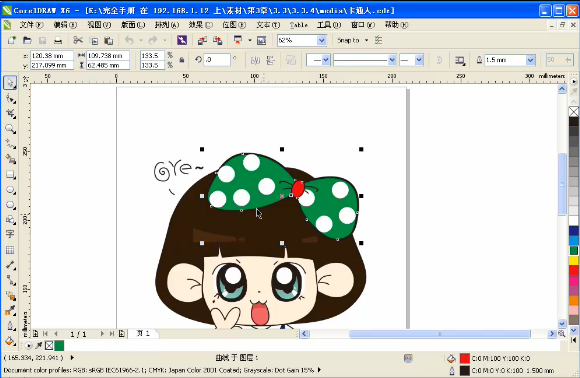This screenshot has height=378, width=580.
Task: Expand the Snap to dropdown
Action: pos(366,40)
